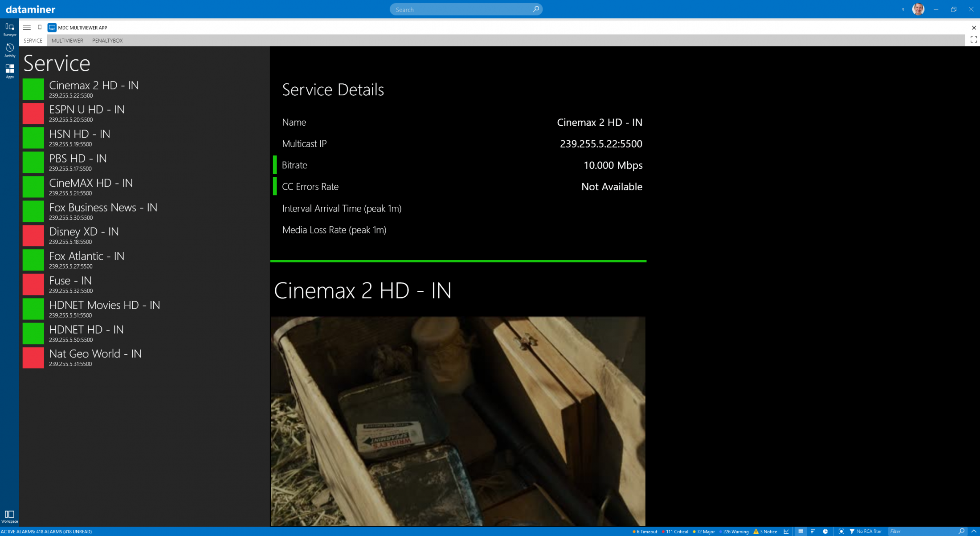Click the green status tile for Cinemax 2 HD
The image size is (980, 536).
pos(33,89)
